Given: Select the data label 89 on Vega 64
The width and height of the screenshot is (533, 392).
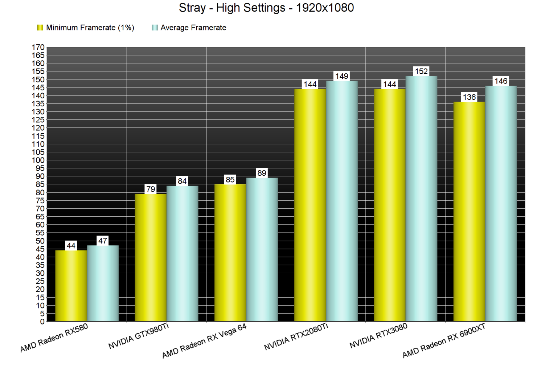Looking at the screenshot, I should [262, 173].
